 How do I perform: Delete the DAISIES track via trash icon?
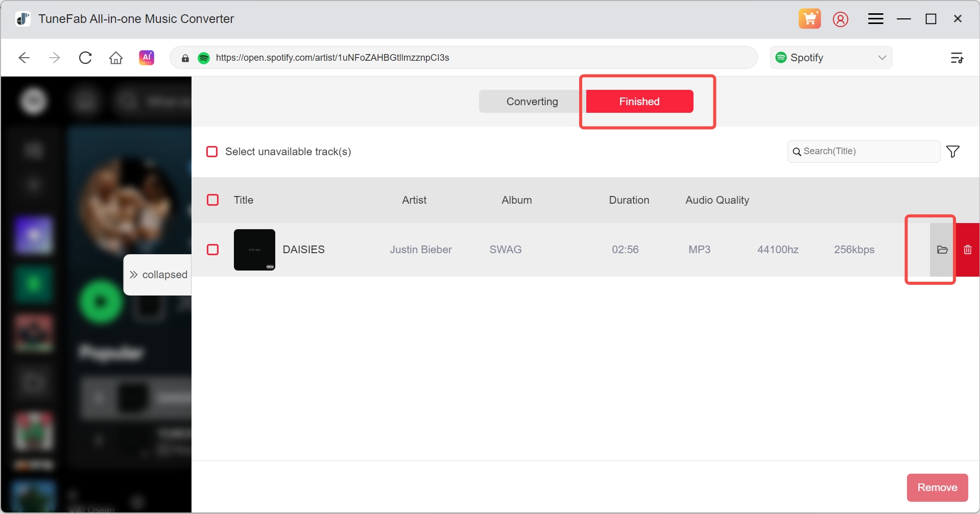(968, 250)
